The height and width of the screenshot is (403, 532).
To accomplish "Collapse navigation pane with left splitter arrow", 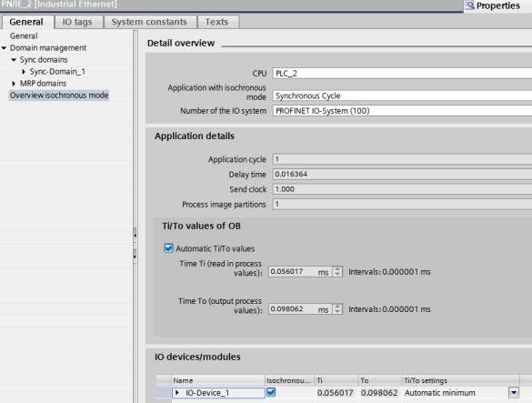I will tap(135, 235).
